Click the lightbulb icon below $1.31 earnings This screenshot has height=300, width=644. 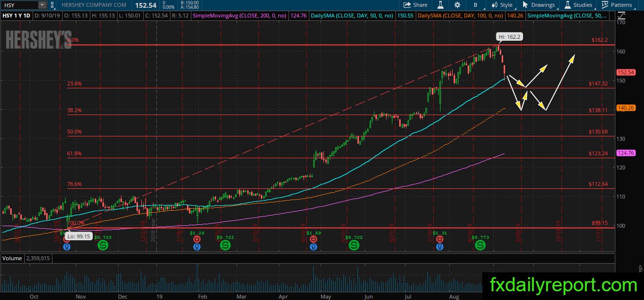point(439,247)
